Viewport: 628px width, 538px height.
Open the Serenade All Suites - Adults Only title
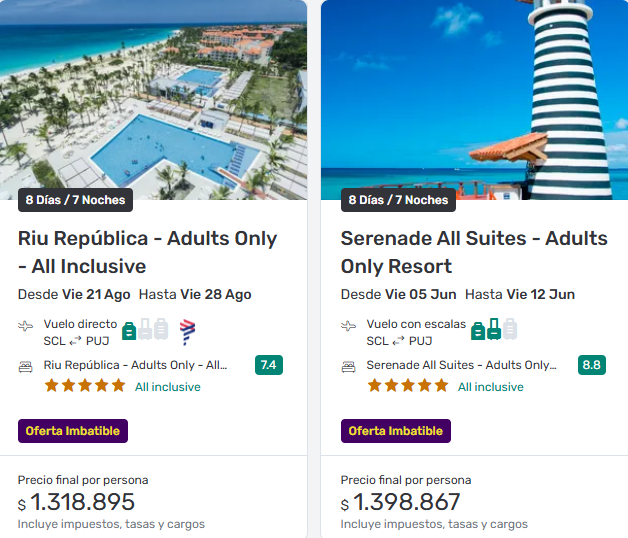coord(473,252)
